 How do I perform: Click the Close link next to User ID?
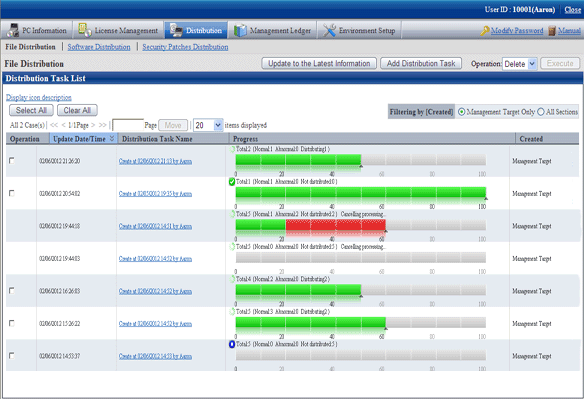[572, 10]
